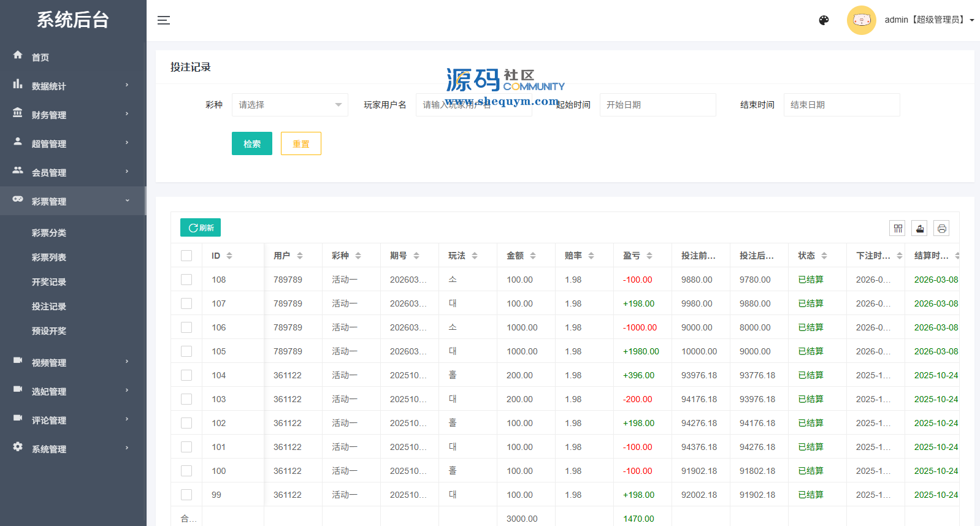980x526 pixels.
Task: Check the checkbox for row ID 108
Action: click(186, 280)
